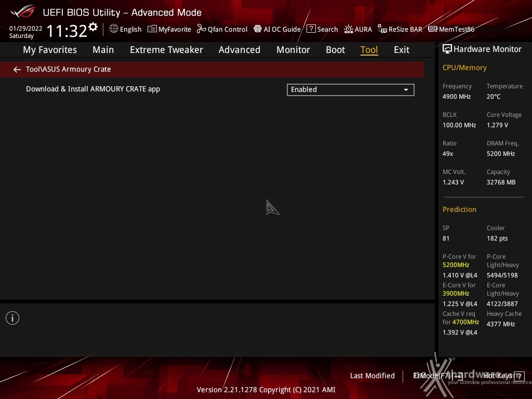Viewport: 532px width, 399px height.
Task: Switch to the Boot tab
Action: 335,50
